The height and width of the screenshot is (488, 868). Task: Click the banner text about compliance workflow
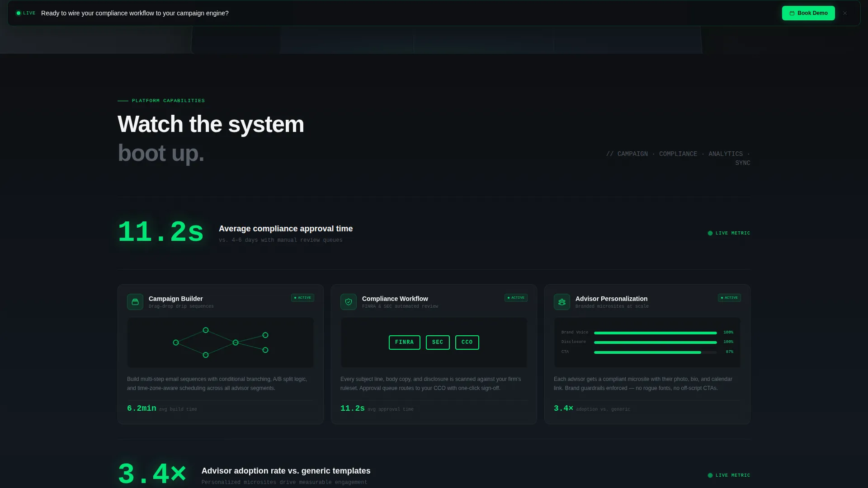[x=135, y=13]
